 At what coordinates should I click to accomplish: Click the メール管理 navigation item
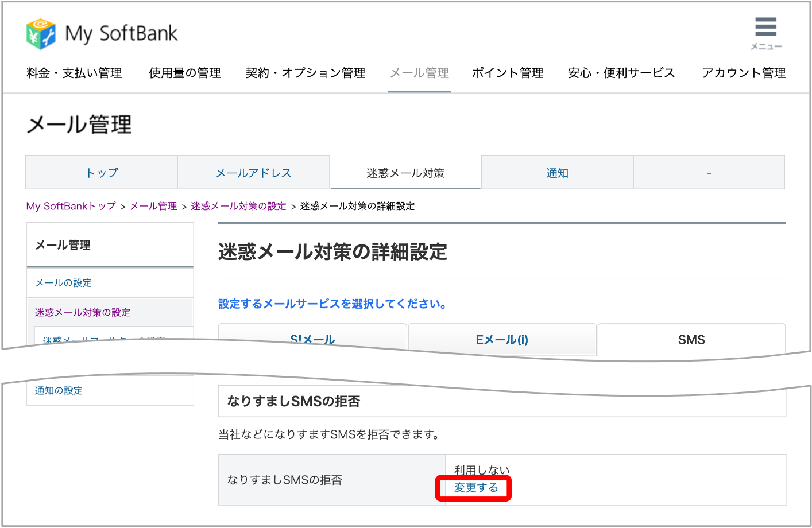point(420,73)
